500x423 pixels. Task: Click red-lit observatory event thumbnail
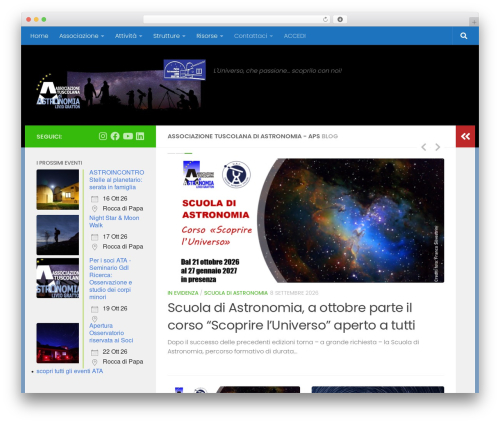(58, 343)
